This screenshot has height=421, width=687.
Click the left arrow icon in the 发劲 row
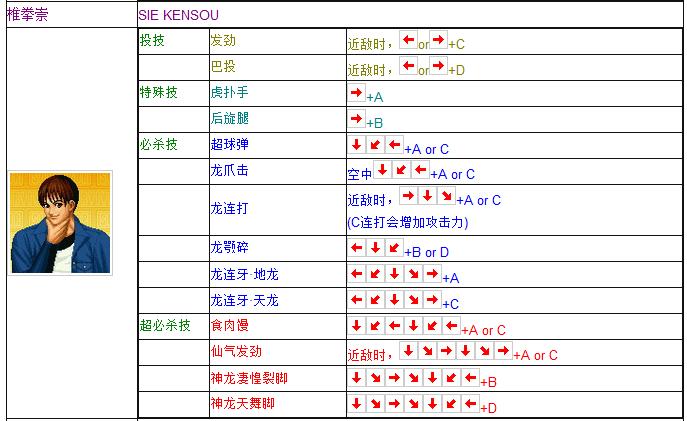point(408,40)
